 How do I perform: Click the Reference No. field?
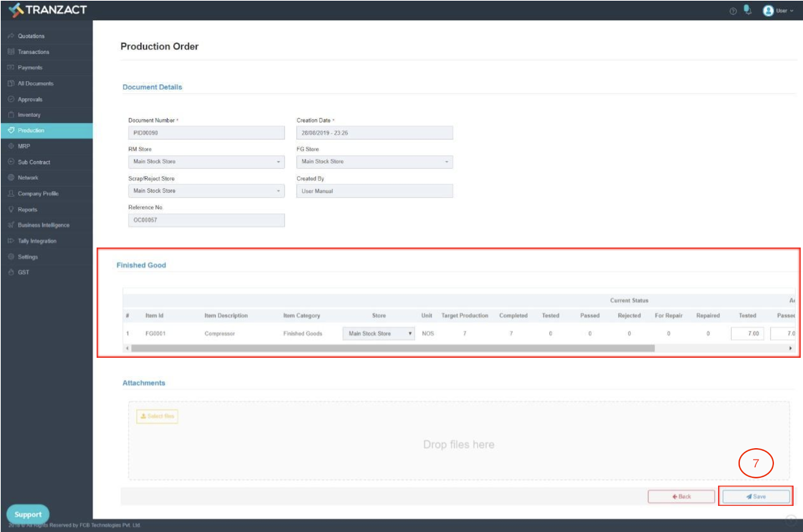click(206, 220)
